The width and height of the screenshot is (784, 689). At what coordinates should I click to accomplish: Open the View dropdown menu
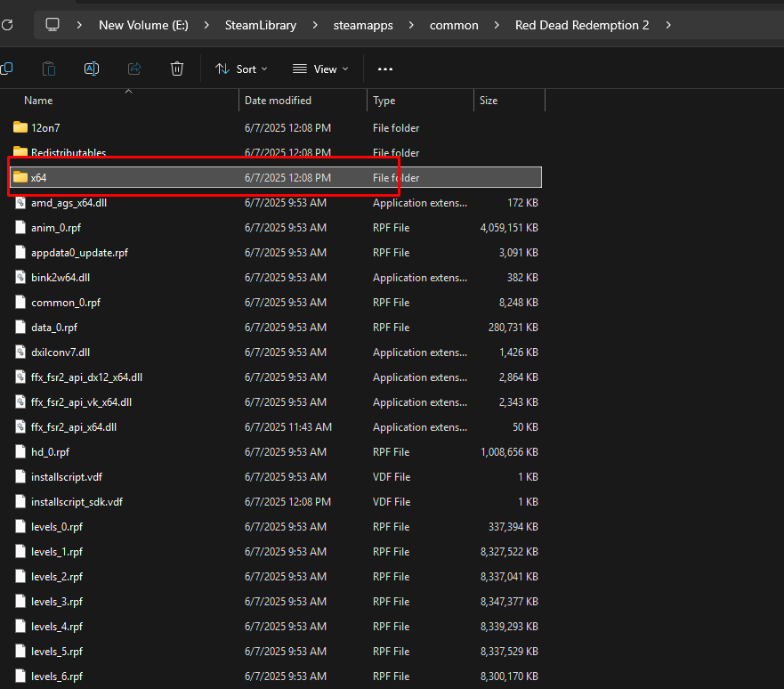[320, 69]
